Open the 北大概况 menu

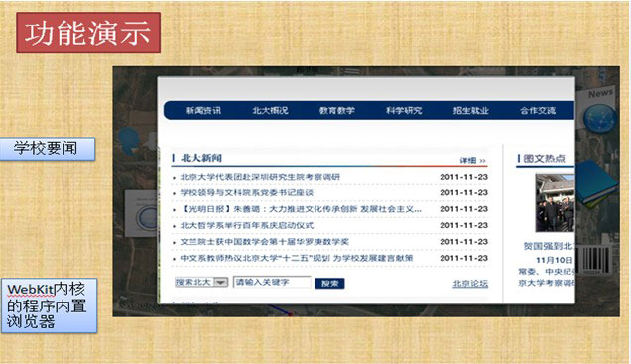[270, 111]
